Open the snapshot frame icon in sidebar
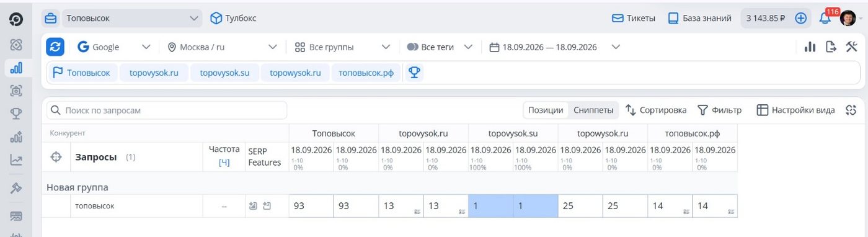The height and width of the screenshot is (237, 868). pyautogui.click(x=16, y=91)
